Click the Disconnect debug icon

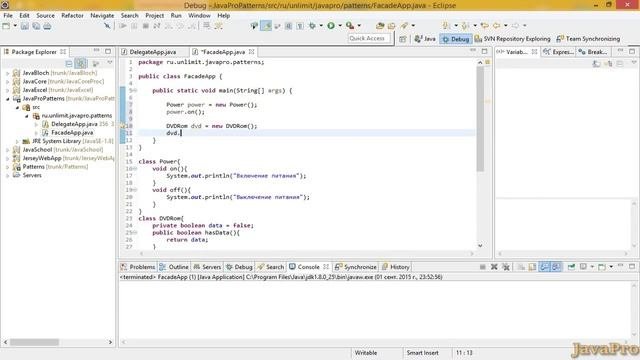tap(157, 26)
